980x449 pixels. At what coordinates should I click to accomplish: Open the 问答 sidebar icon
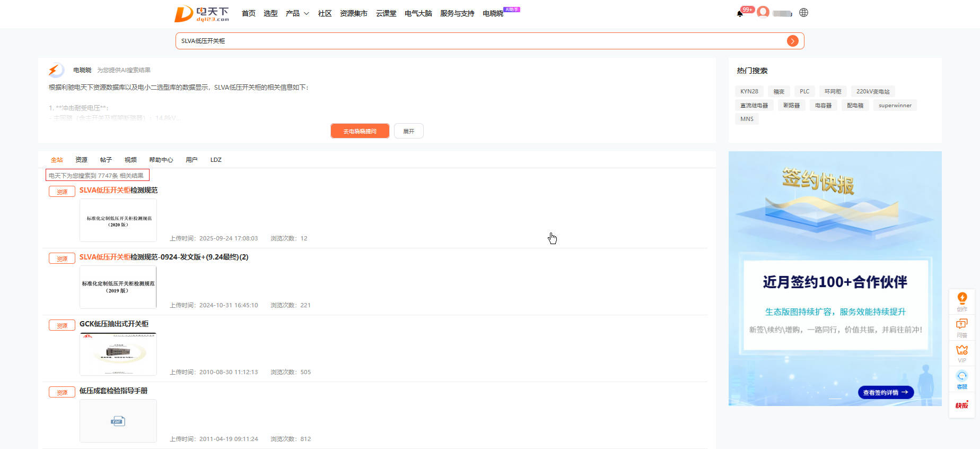[x=961, y=327]
